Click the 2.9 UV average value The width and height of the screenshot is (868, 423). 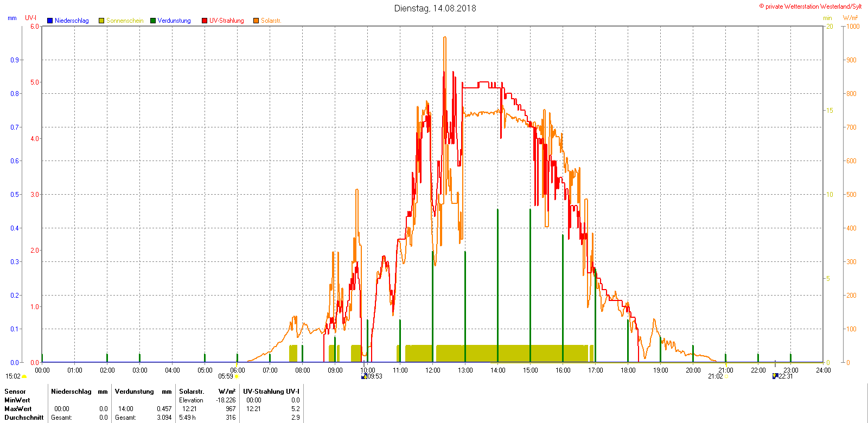pyautogui.click(x=295, y=418)
